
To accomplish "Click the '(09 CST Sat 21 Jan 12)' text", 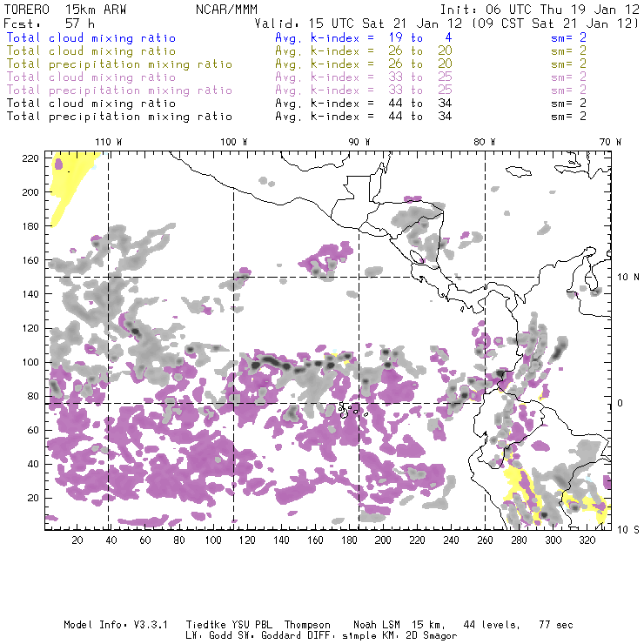I will pyautogui.click(x=555, y=23).
